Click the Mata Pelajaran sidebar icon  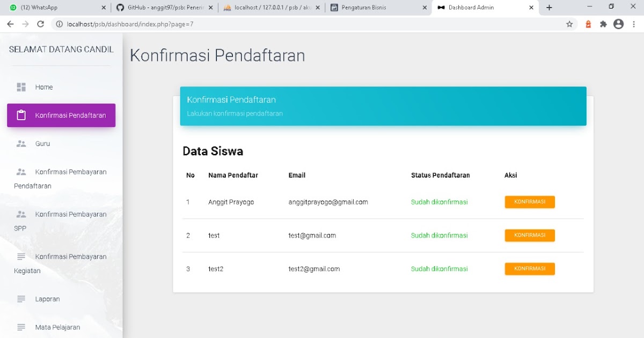21,327
